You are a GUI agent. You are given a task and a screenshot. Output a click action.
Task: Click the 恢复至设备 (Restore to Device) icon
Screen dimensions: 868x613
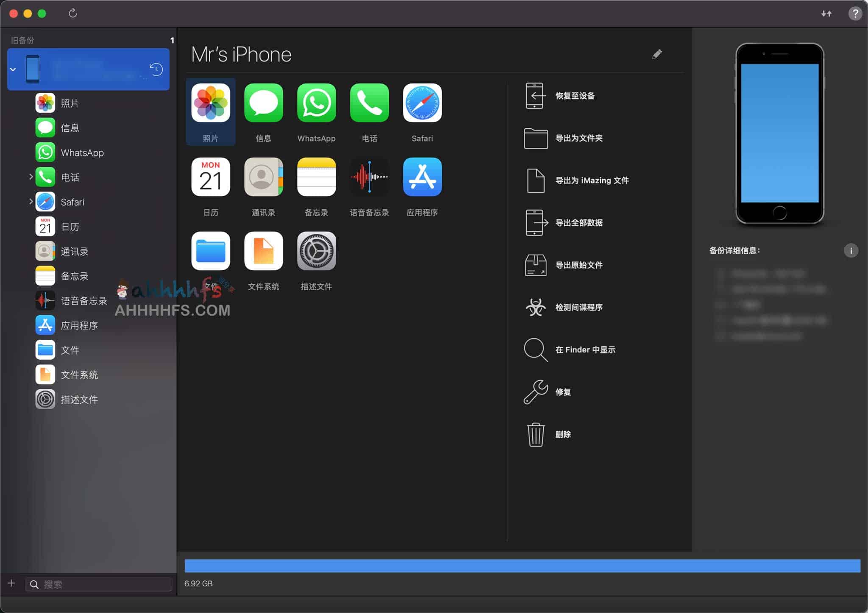pos(534,96)
